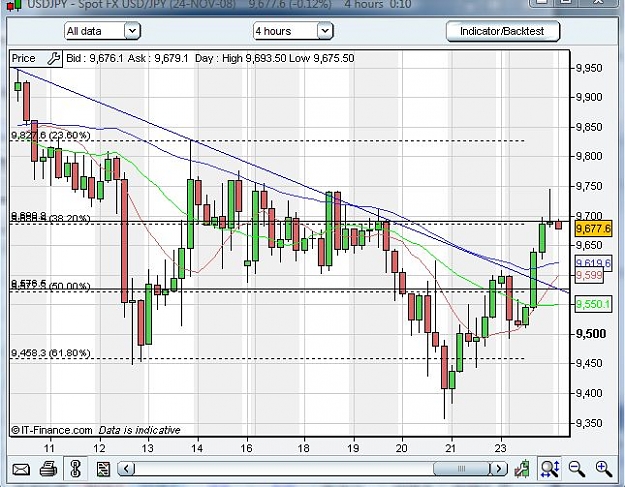Image resolution: width=625 pixels, height=487 pixels.
Task: Click the blue 9,619.6 moving average label
Action: 593,263
